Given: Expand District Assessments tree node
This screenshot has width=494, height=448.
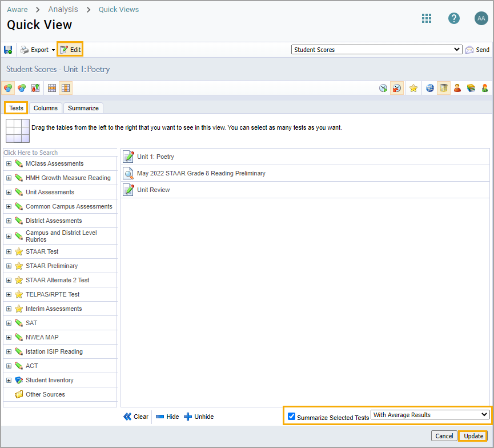Looking at the screenshot, I should point(9,221).
